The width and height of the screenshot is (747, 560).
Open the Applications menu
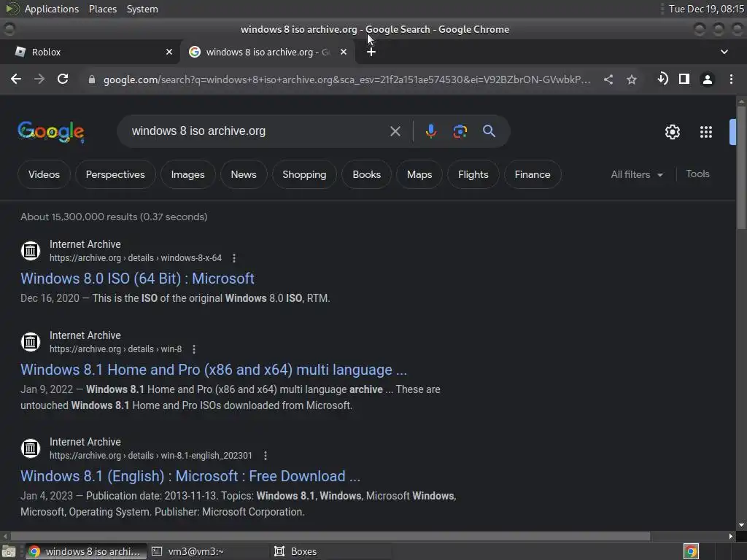coord(52,9)
